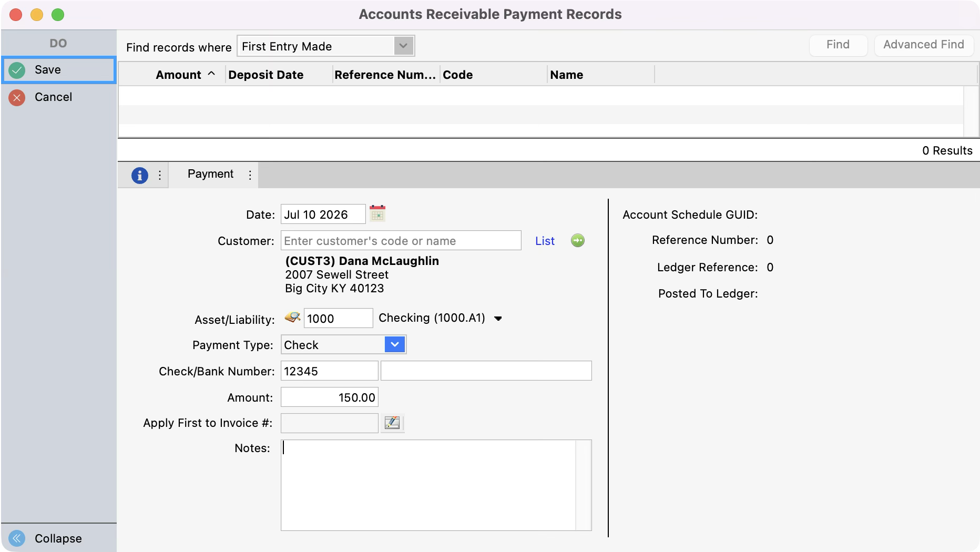Click the Asset/Liability account field
The width and height of the screenshot is (980, 552).
click(338, 319)
